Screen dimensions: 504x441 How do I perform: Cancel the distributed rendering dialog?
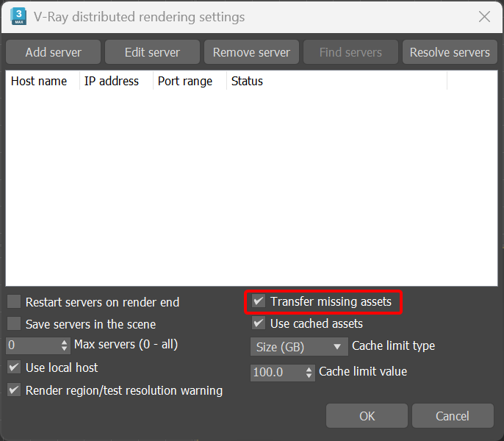(453, 416)
